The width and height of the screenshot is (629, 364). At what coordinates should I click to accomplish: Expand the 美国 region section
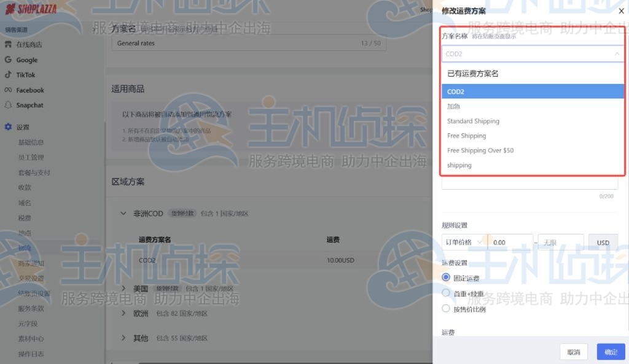(123, 288)
